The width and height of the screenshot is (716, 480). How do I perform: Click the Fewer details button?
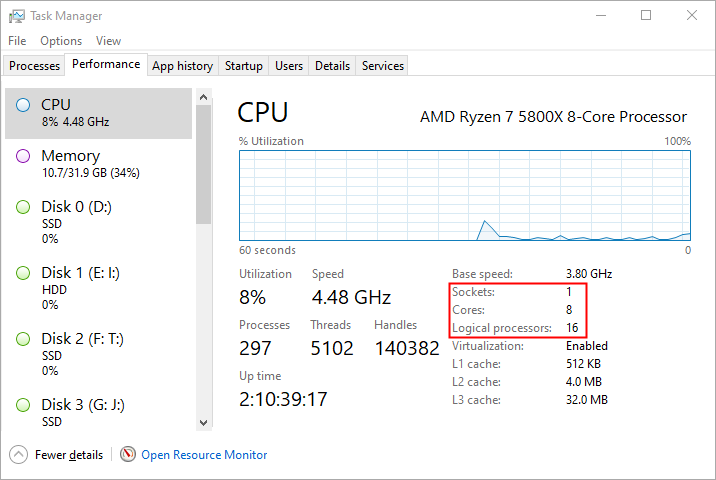(68, 455)
